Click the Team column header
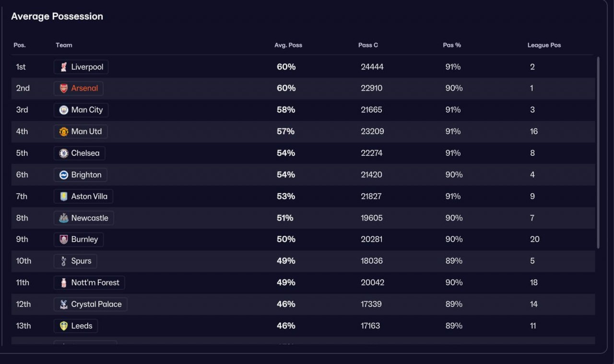Viewport: 614px width, 364px height. click(x=64, y=45)
